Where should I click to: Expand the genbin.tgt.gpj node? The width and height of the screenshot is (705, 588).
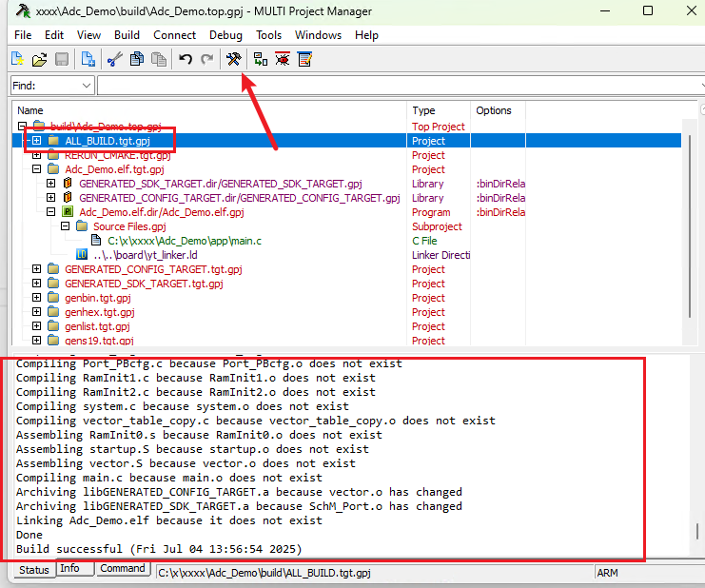(x=36, y=297)
